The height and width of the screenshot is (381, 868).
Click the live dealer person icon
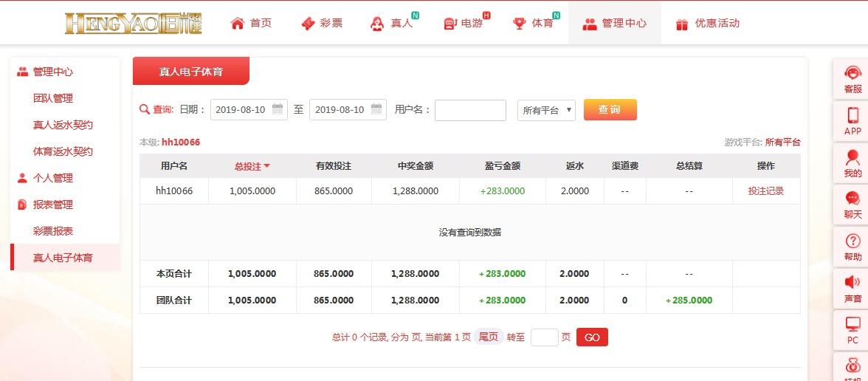[x=378, y=24]
